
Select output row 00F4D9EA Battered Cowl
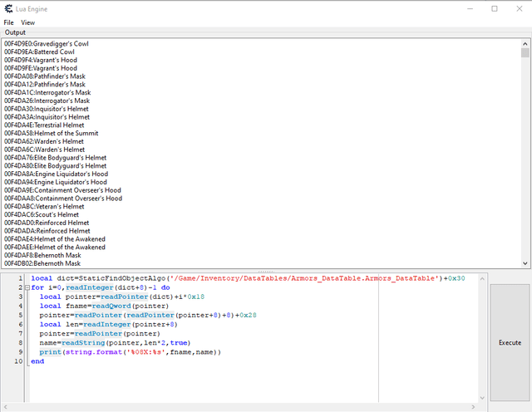coord(39,51)
